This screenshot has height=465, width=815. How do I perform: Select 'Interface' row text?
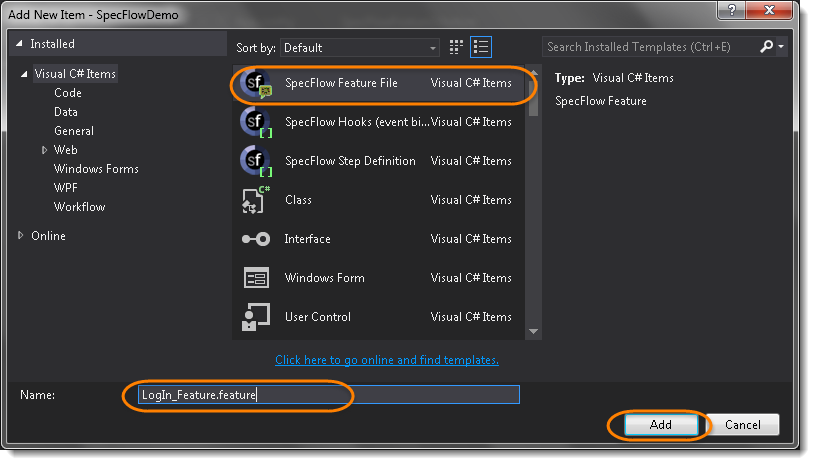tap(307, 239)
